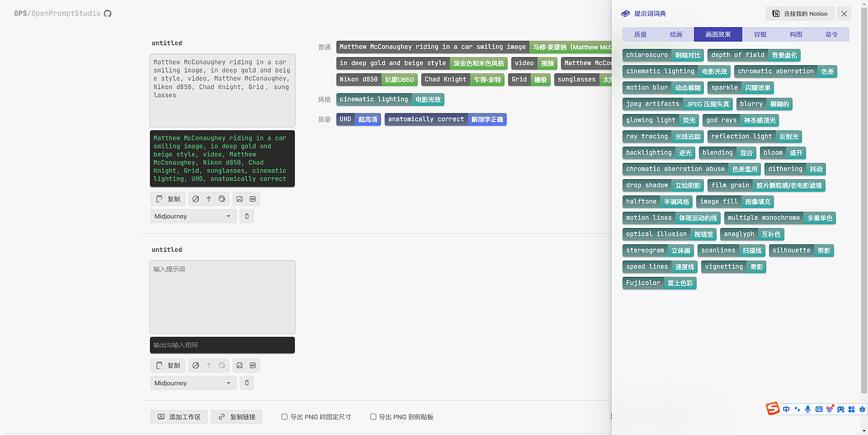Add the sparkle tag
Viewport: 868px width, 435px height.
click(741, 88)
